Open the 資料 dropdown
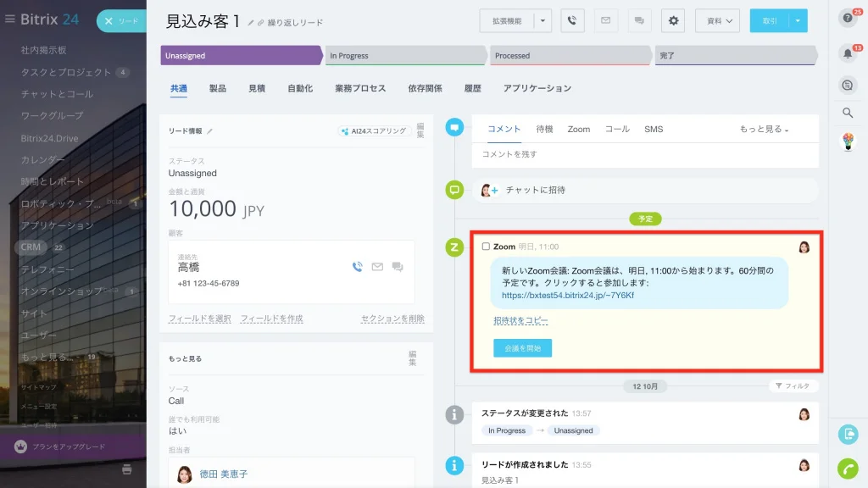 coord(717,21)
